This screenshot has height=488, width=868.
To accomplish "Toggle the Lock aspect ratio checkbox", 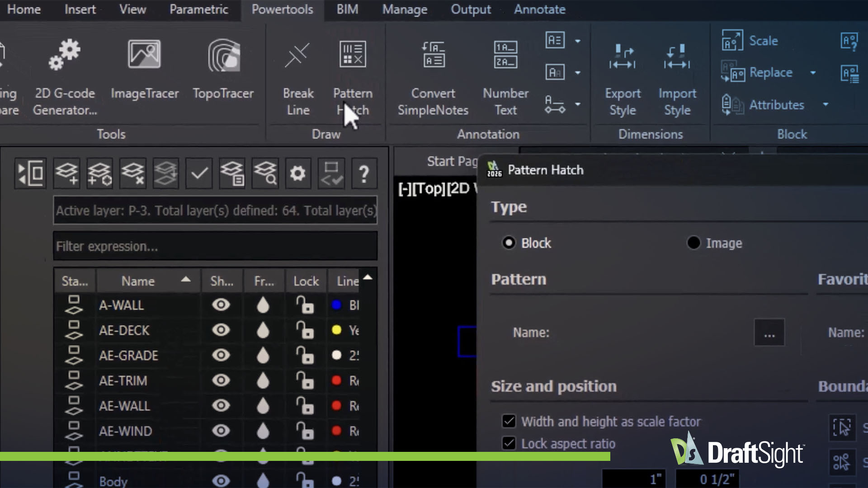I will point(509,443).
